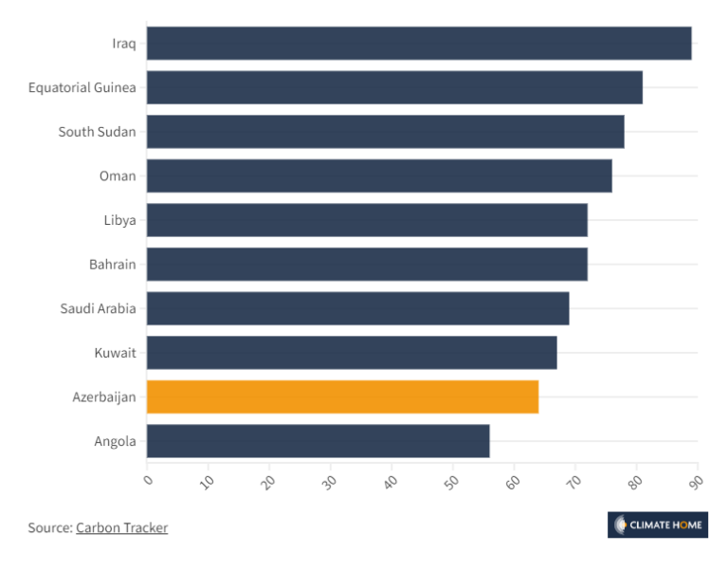The width and height of the screenshot is (728, 571).
Task: Select the Saudi Arabia bar
Action: (x=358, y=308)
